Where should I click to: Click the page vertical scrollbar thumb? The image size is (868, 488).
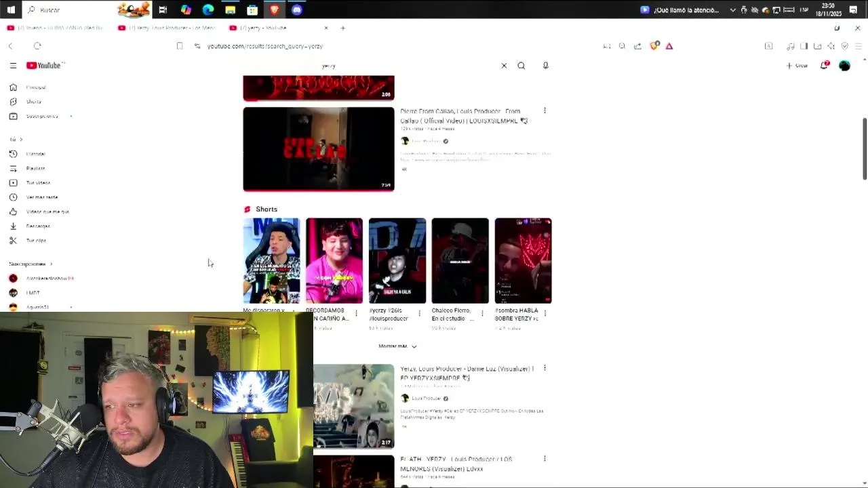865,149
